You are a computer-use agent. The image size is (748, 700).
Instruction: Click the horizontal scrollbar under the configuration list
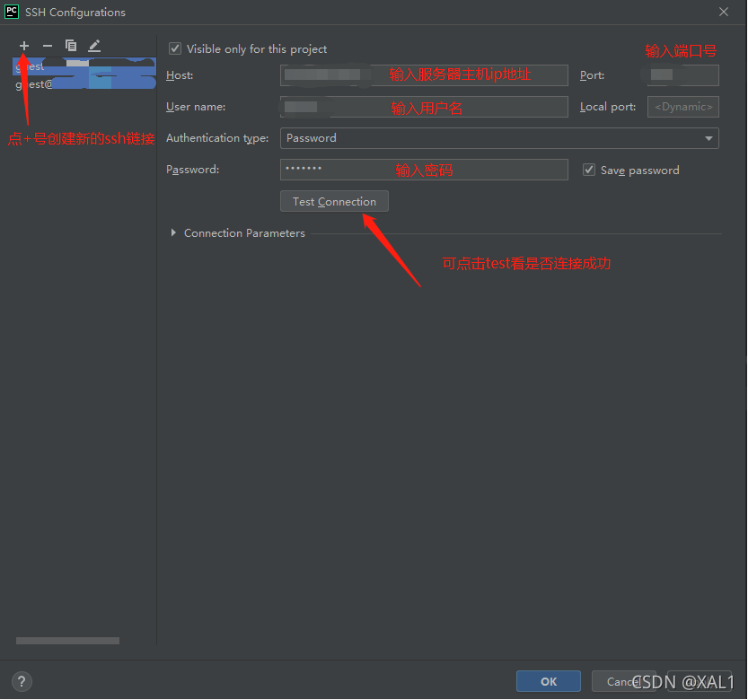tap(67, 641)
